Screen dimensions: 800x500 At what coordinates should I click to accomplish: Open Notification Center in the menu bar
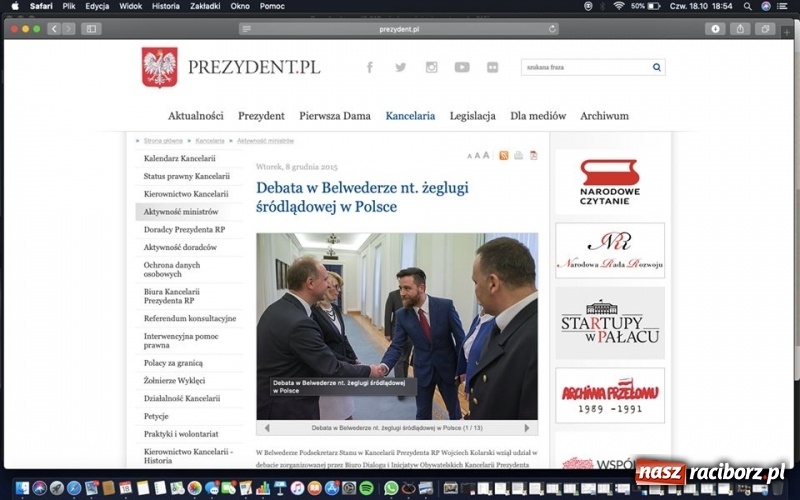[783, 6]
